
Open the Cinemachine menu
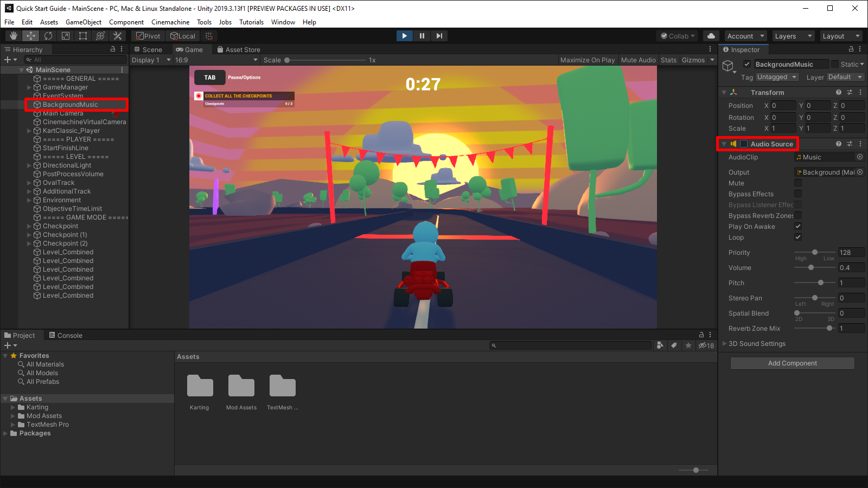point(170,22)
